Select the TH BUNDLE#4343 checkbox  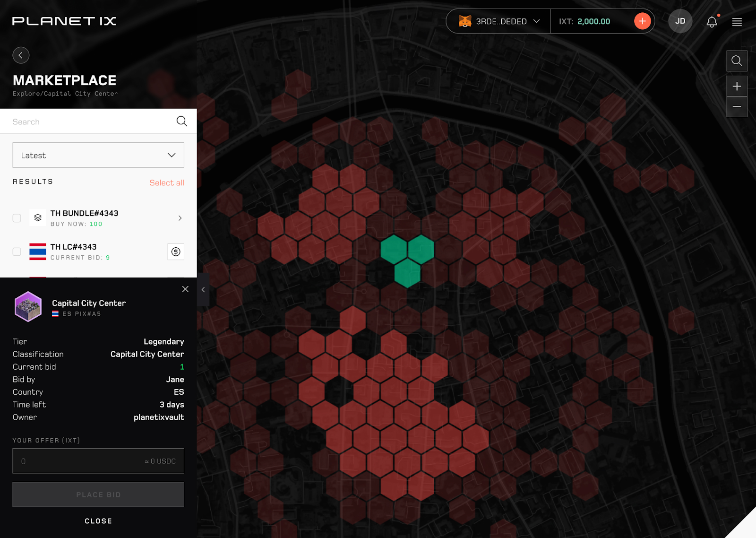[x=17, y=218]
